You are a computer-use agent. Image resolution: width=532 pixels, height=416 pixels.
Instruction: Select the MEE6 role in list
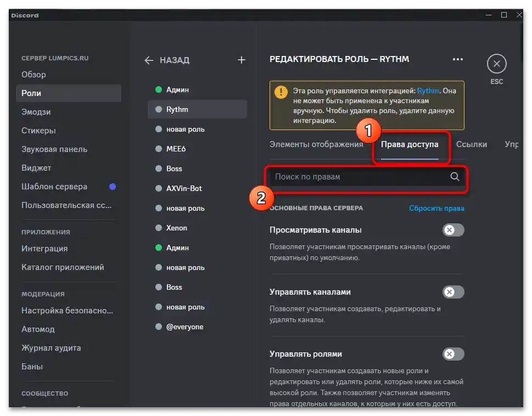176,149
